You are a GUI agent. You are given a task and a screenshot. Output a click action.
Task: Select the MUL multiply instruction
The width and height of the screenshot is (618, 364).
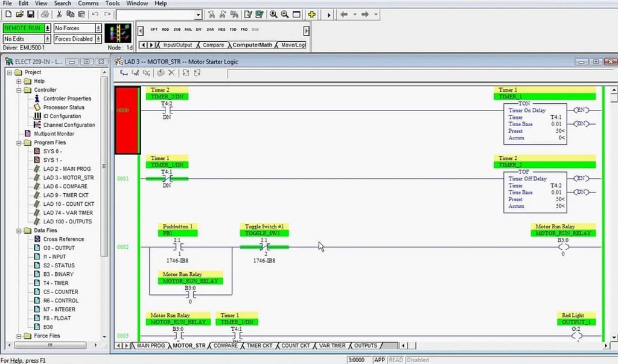[x=188, y=28]
